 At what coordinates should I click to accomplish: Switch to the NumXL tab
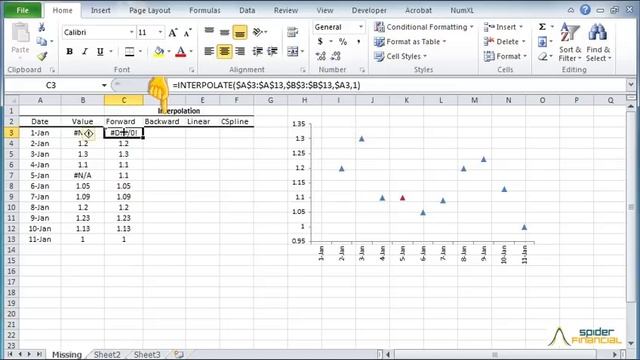(x=462, y=11)
